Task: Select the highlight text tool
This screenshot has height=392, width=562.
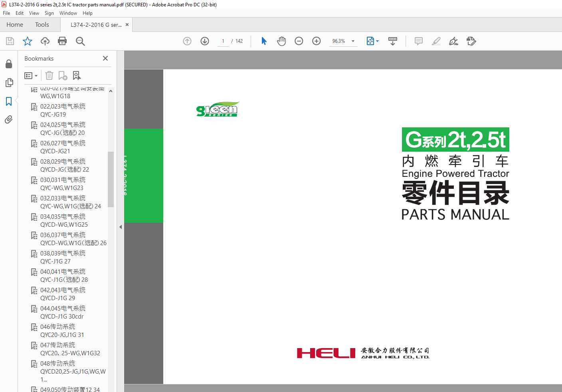Action: pos(436,41)
